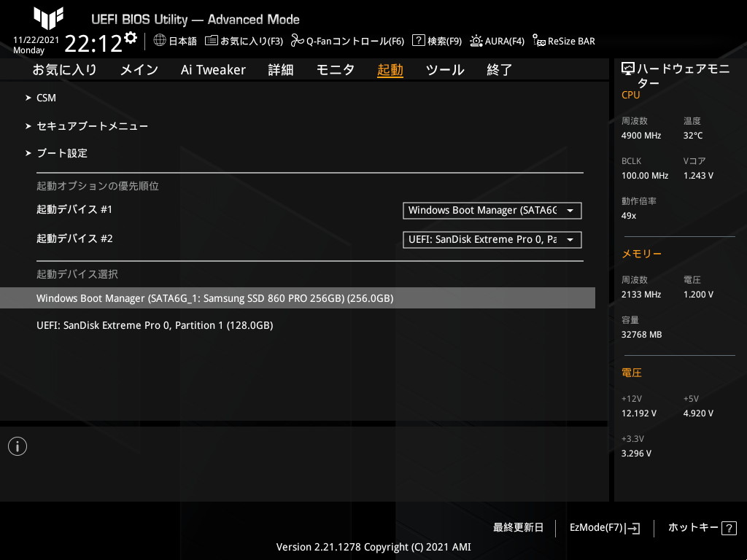Click the 検索(F9) label
This screenshot has height=560, width=747.
point(444,41)
